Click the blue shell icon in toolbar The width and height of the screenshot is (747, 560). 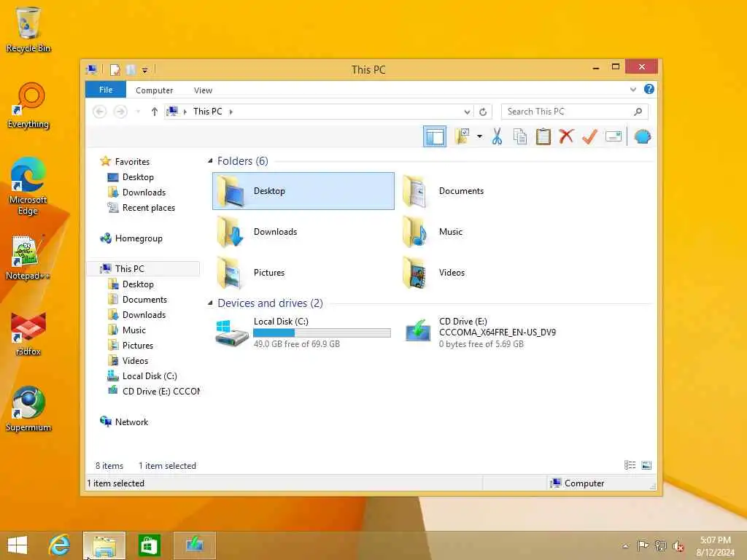click(642, 136)
